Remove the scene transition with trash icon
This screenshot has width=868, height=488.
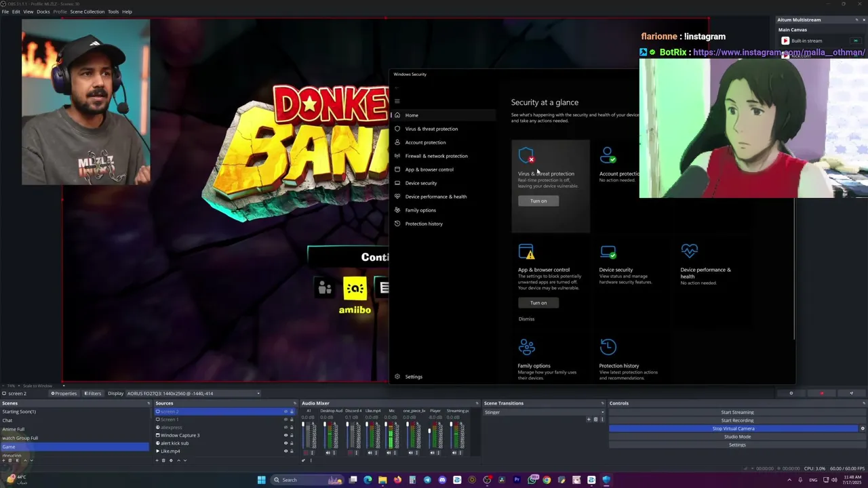(x=595, y=420)
